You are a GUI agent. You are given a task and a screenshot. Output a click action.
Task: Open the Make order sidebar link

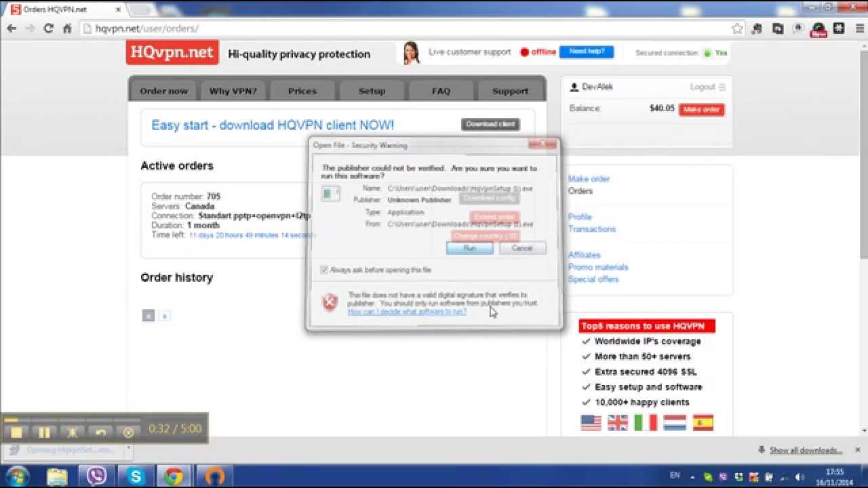(589, 179)
